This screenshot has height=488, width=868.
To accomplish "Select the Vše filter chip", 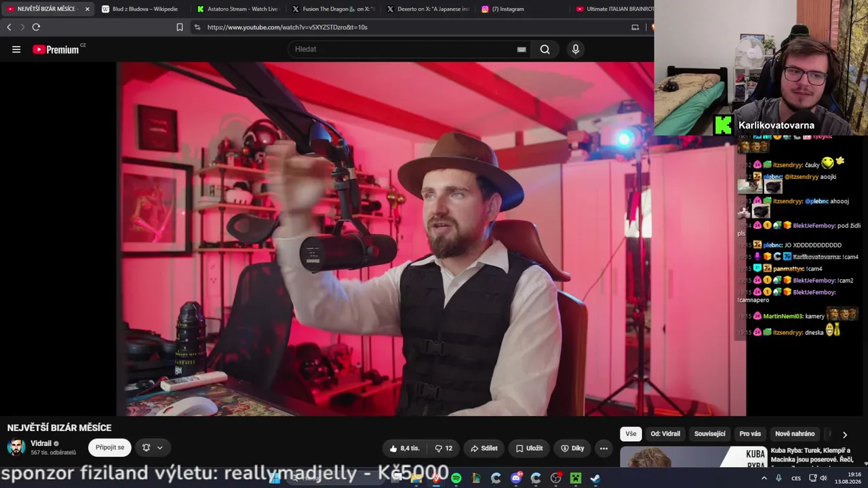I will [x=631, y=434].
